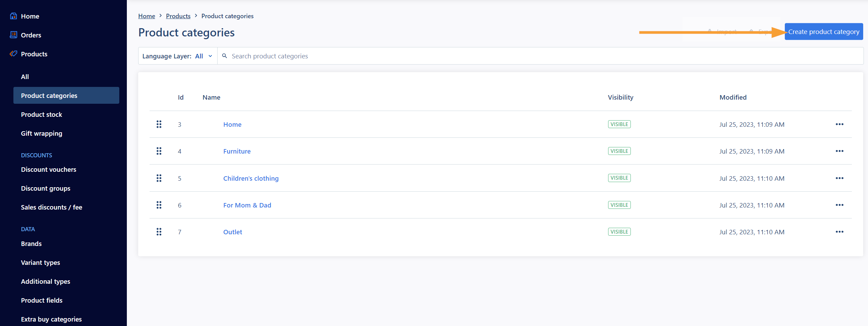Open the Outlet category link

point(233,232)
